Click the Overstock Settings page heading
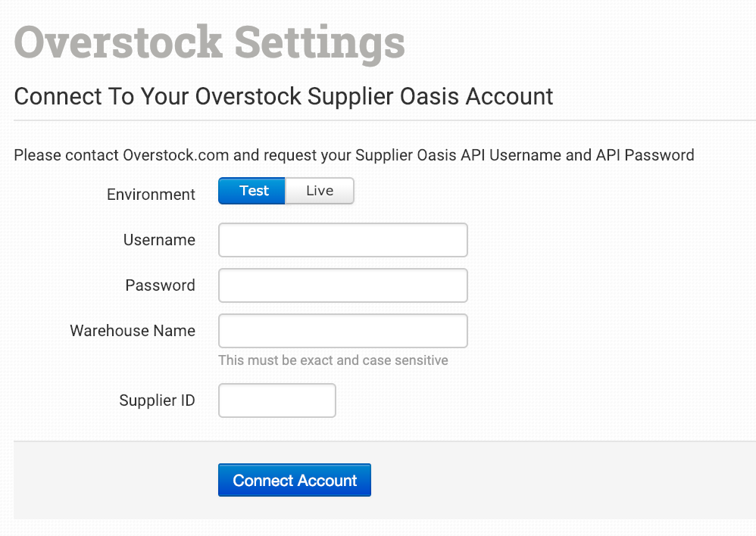756x536 pixels. point(209,42)
